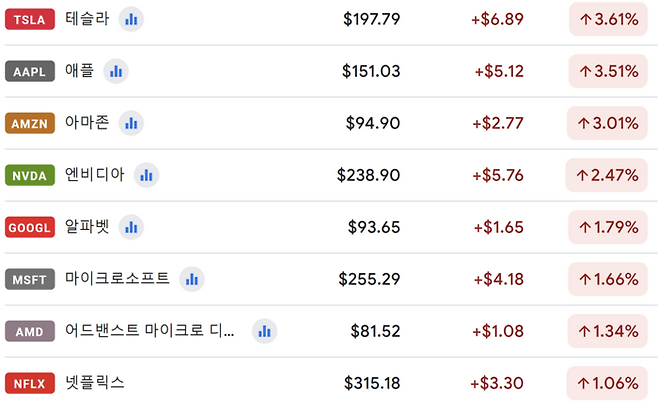
Task: Open the 테슬라 stock name link
Action: (x=86, y=19)
